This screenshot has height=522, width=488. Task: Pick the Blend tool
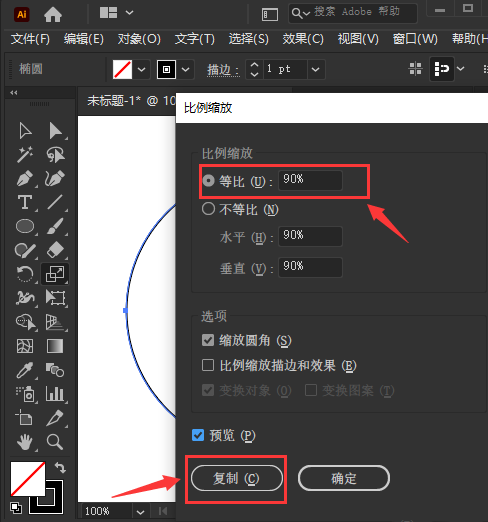point(55,370)
